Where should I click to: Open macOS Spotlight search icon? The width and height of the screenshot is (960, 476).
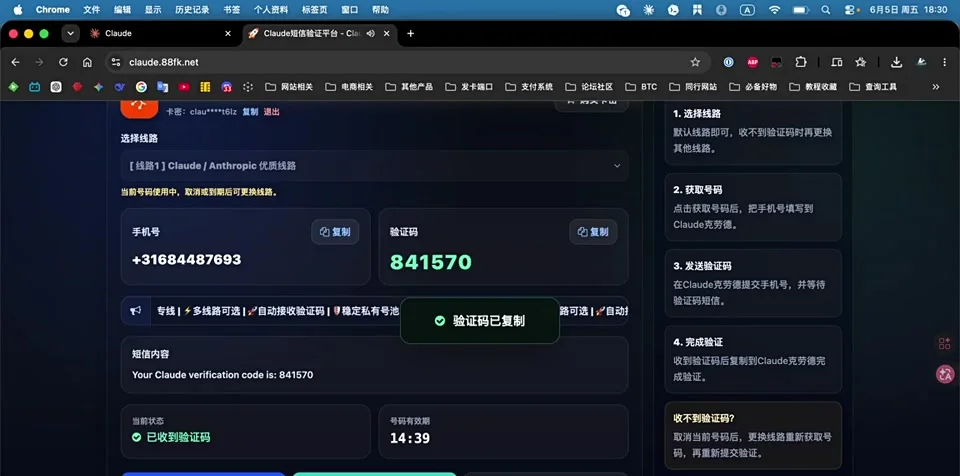[826, 10]
